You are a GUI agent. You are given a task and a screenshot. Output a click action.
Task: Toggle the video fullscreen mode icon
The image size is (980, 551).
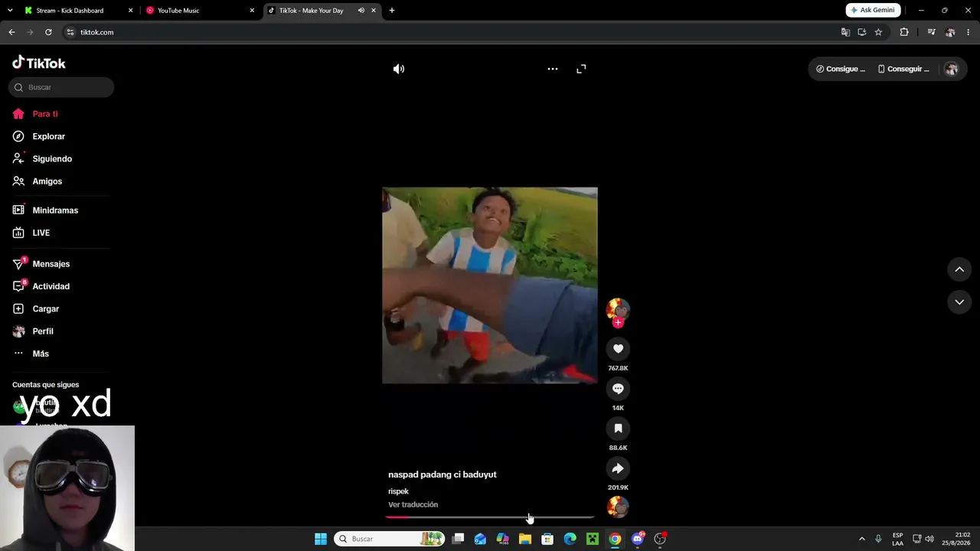[581, 69]
